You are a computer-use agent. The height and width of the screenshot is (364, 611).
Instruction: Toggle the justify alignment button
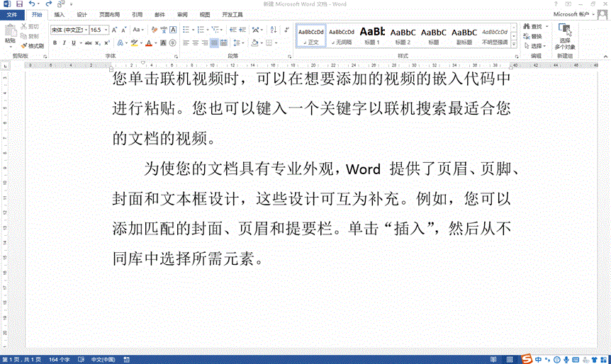(214, 43)
